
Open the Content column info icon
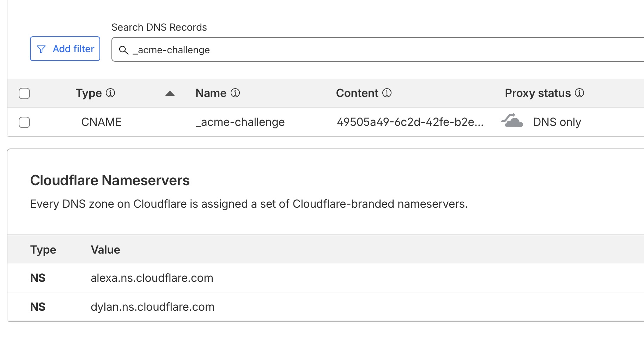click(387, 93)
